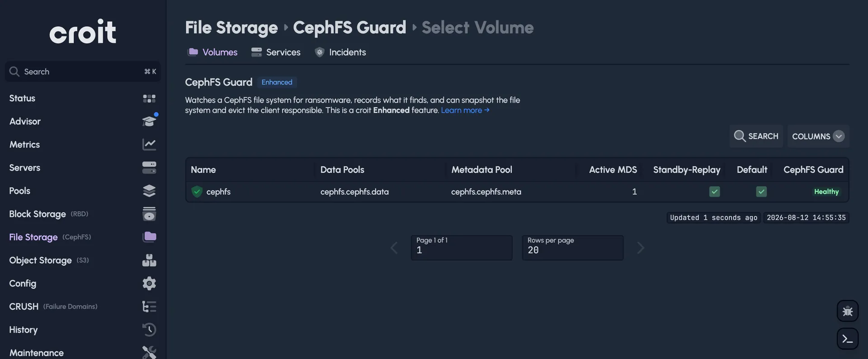Sort by the Data Pools column header
Image resolution: width=868 pixels, height=359 pixels.
[342, 170]
